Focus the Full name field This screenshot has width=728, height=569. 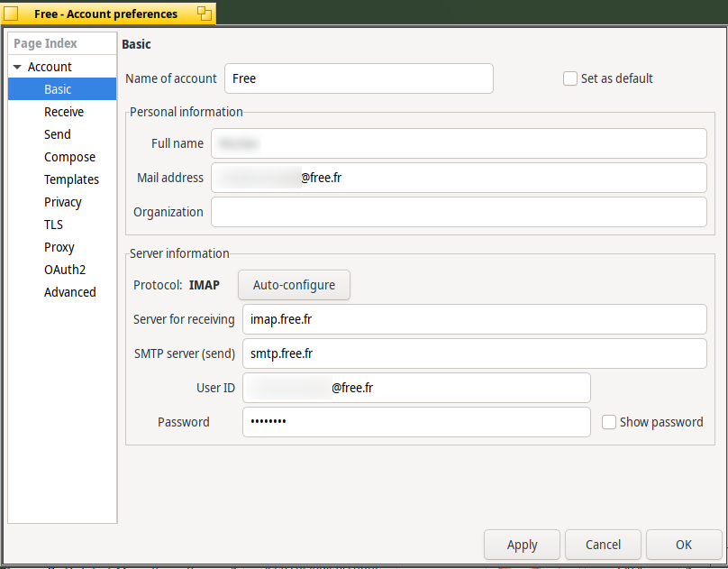point(459,143)
